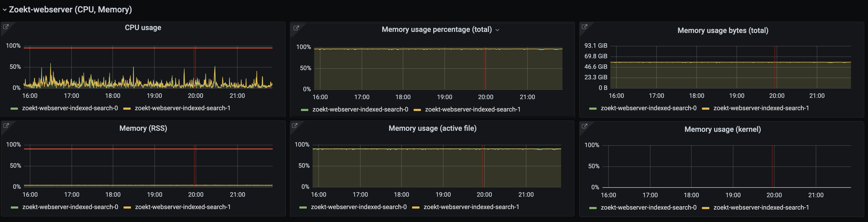Click the 21:00 time label in Memory usage (kernel)

pos(816,195)
